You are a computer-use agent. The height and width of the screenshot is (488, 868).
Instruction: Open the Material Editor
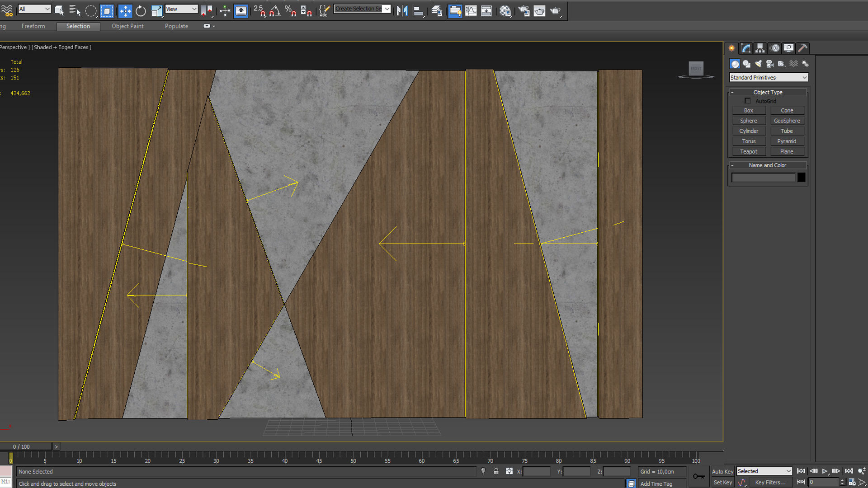click(x=505, y=10)
